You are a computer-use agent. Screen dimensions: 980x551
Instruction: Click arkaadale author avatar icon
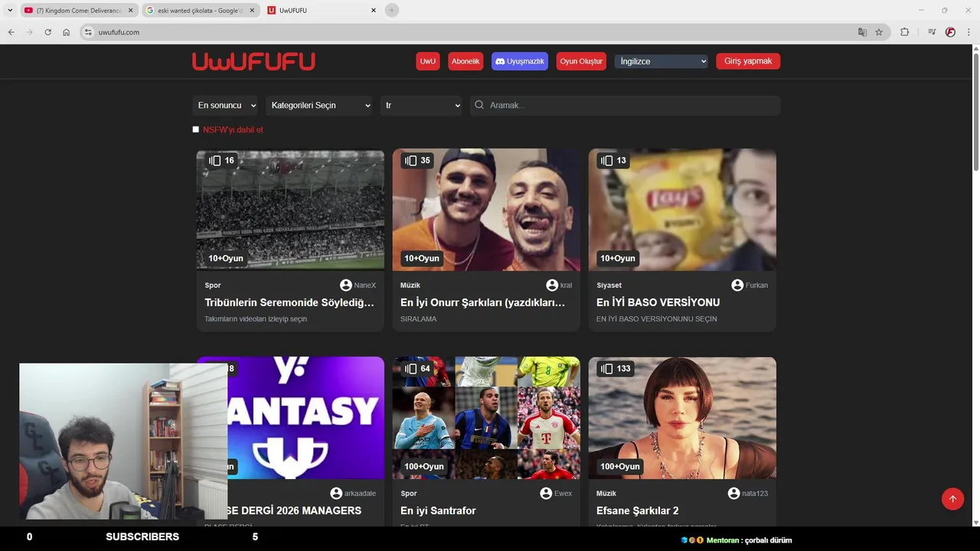pyautogui.click(x=336, y=494)
